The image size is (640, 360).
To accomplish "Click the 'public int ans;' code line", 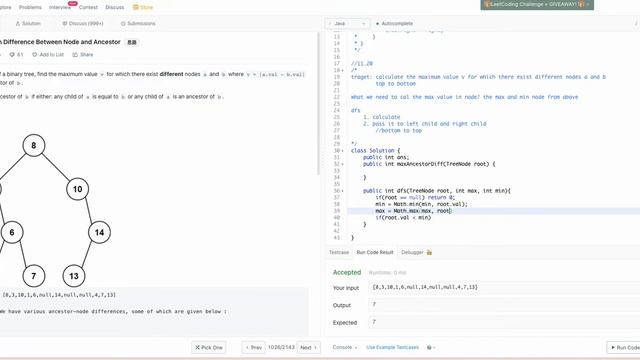I will coord(386,157).
